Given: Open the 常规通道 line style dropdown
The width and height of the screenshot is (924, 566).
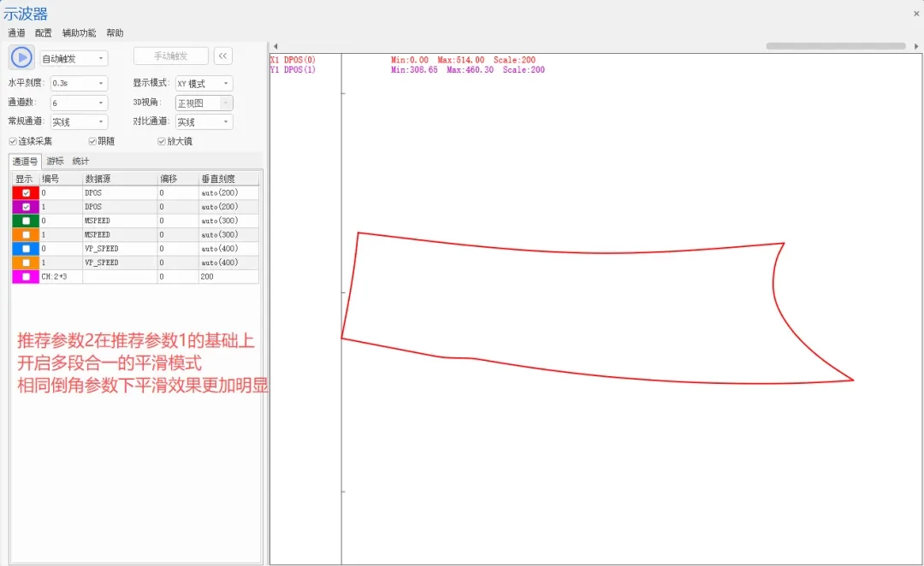Looking at the screenshot, I should click(x=79, y=122).
